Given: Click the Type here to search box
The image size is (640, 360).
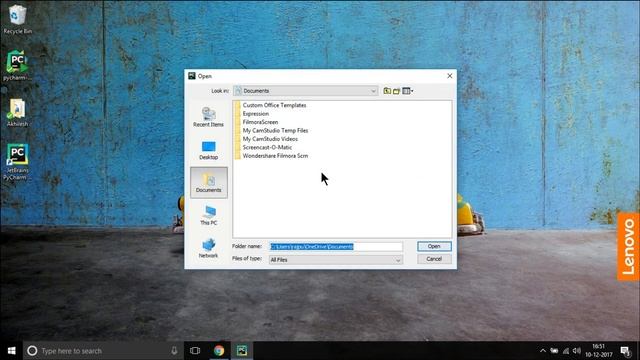Looking at the screenshot, I should (102, 351).
